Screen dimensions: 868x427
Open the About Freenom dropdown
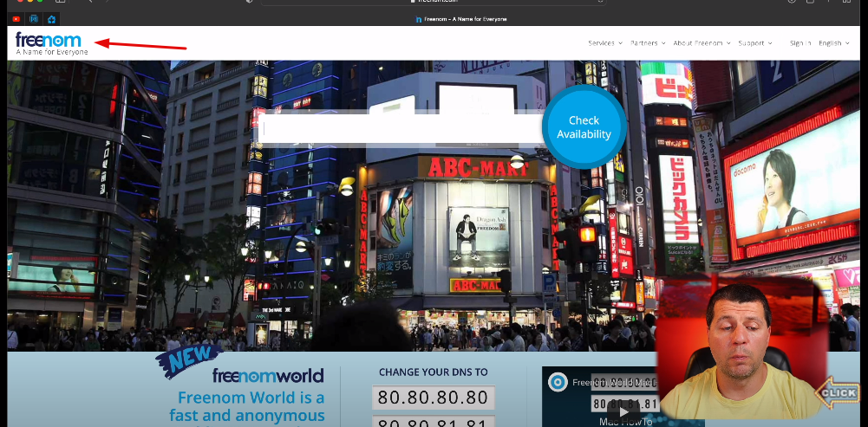pos(702,43)
